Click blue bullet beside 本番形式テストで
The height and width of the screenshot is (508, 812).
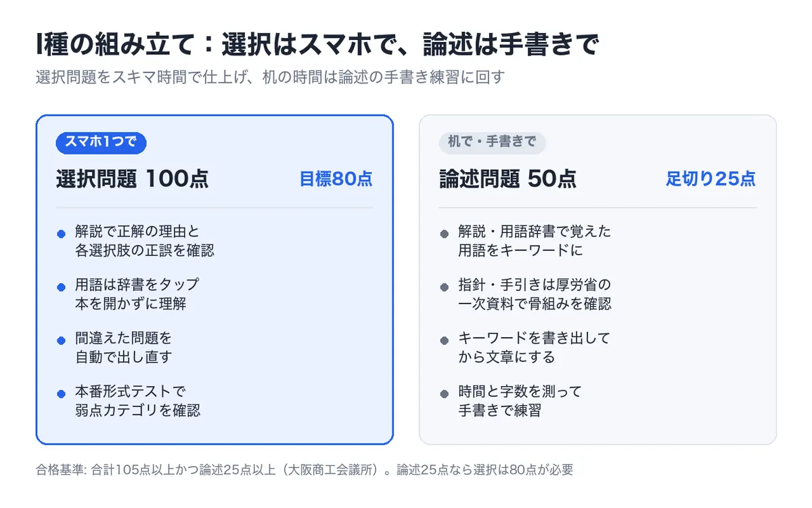(x=61, y=394)
